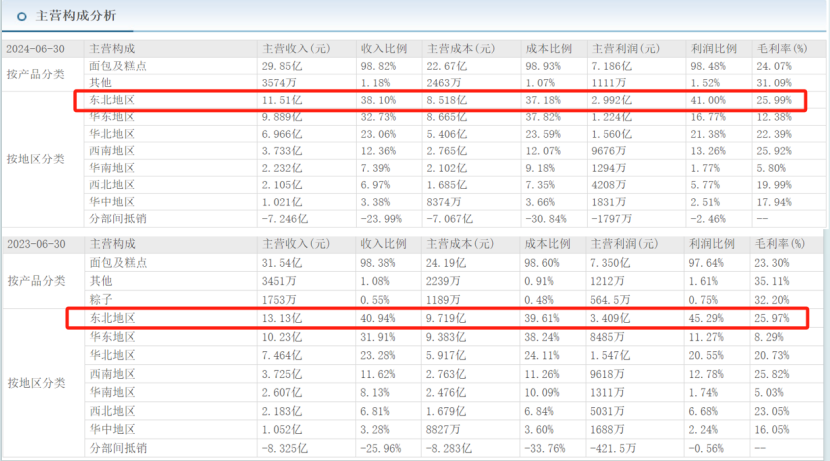This screenshot has height=461, width=830.
Task: Click 西南地区 in the 2024 table
Action: (112, 151)
